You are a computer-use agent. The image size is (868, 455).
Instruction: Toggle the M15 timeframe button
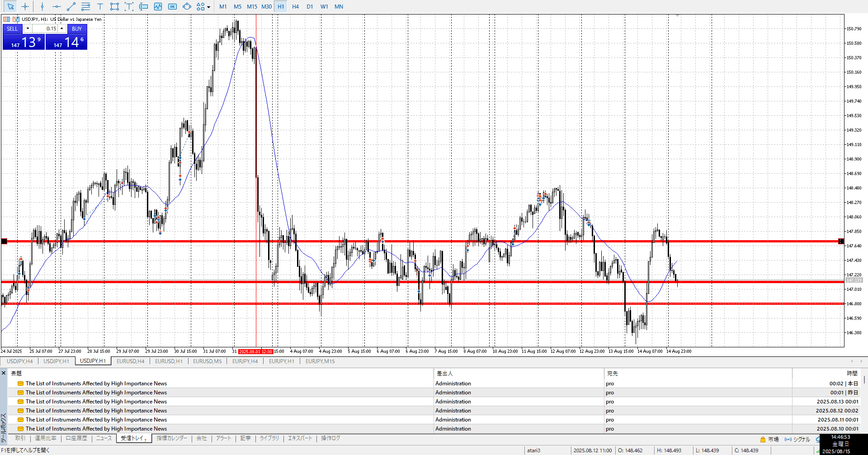pos(252,6)
